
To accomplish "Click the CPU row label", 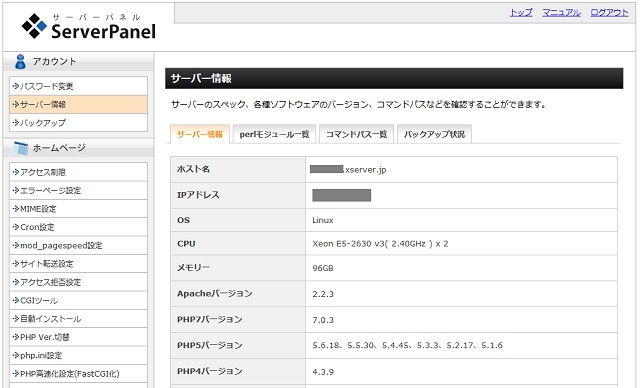I will [x=186, y=244].
